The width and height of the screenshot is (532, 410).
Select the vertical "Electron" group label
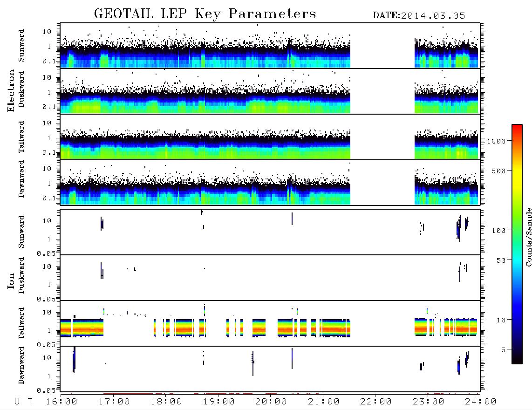coord(11,90)
